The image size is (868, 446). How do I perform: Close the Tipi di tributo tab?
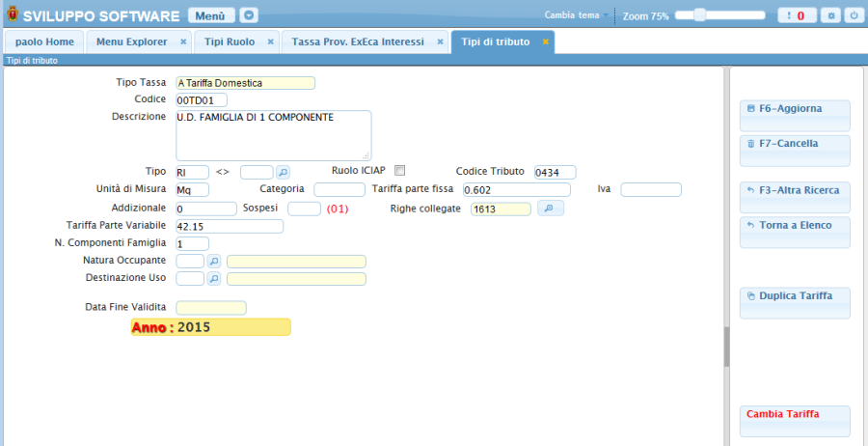[545, 42]
